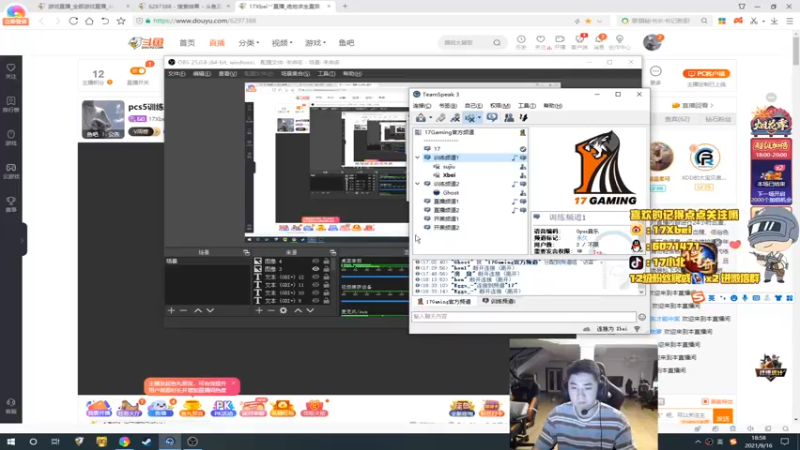Image resolution: width=800 pixels, height=450 pixels.
Task: Open TeamSpeak 连接 menu
Action: (x=421, y=106)
